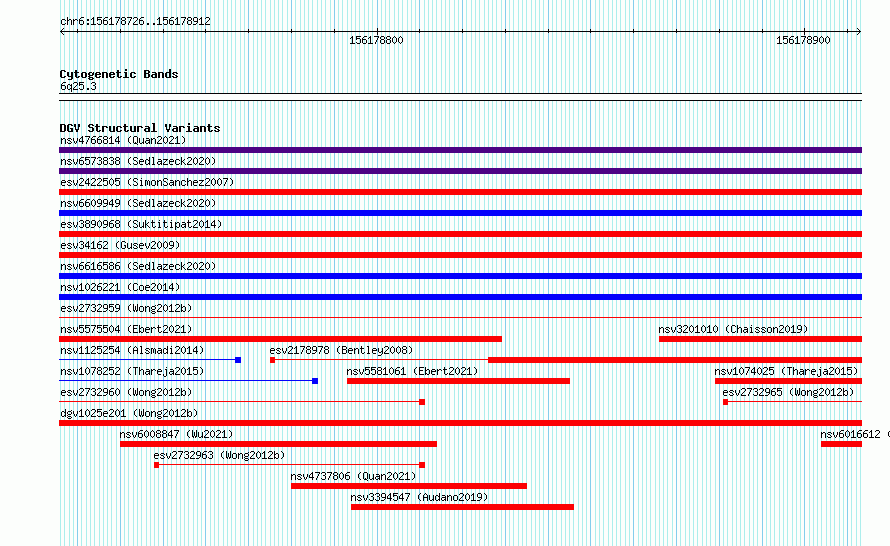The width and height of the screenshot is (890, 546).
Task: Click the esv3890968 red bar
Action: click(x=460, y=234)
